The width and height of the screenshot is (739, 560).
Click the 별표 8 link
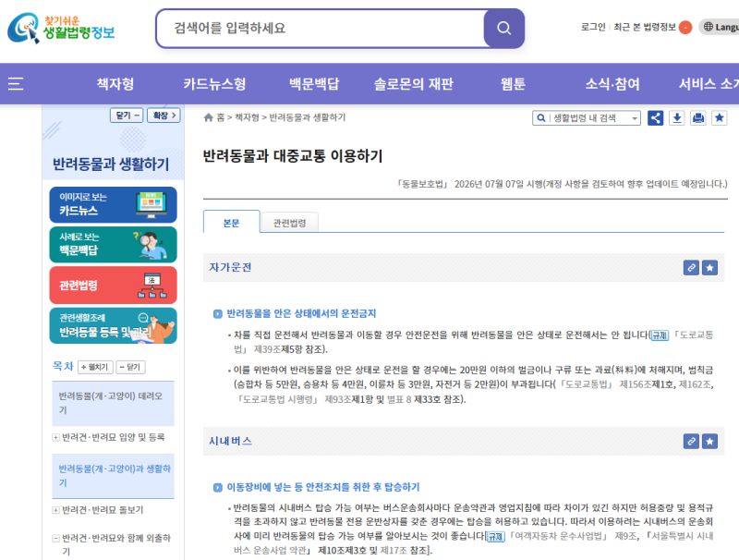(399, 399)
